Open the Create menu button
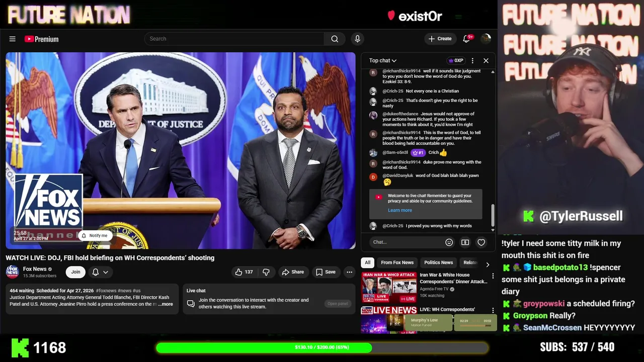644x362 pixels. [x=440, y=39]
